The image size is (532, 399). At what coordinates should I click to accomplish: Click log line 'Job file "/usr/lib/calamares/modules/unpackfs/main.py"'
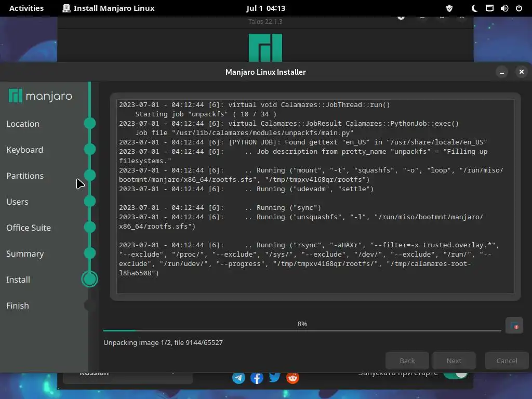244,133
